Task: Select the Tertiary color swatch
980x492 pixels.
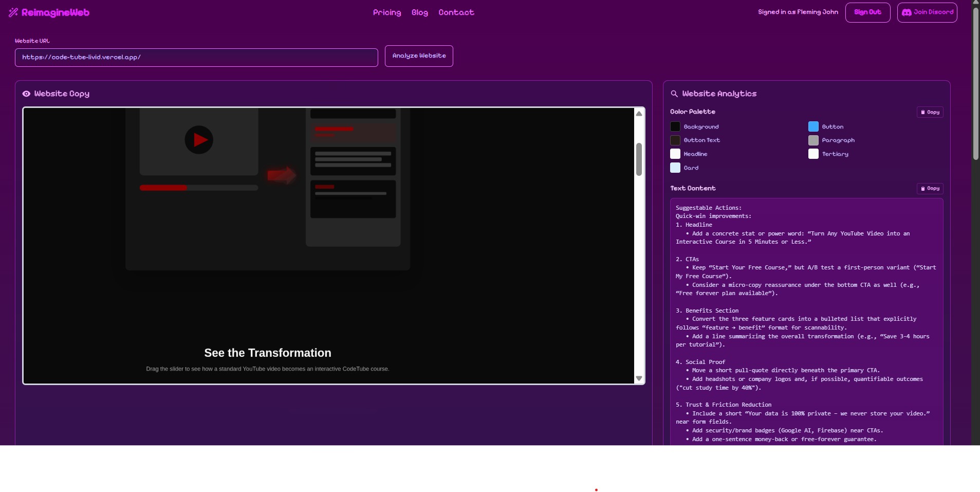Action: [x=813, y=154]
